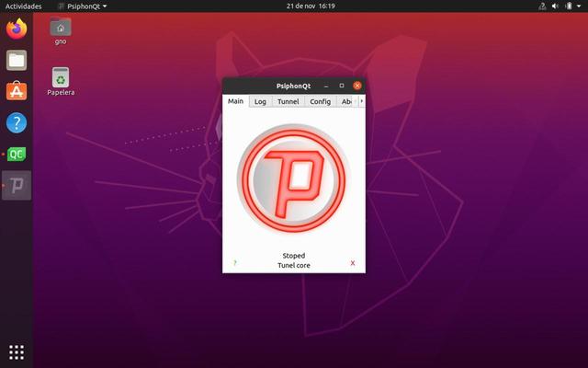
Task: Select the PsiphonQt dock icon
Action: click(17, 185)
